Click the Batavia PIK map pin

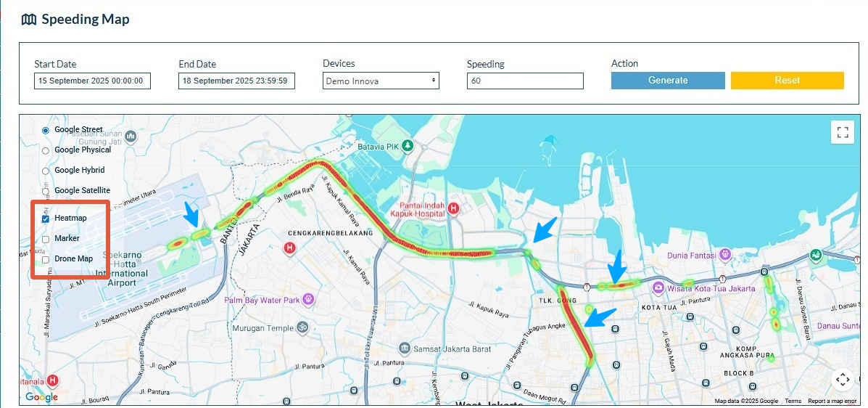click(x=408, y=146)
